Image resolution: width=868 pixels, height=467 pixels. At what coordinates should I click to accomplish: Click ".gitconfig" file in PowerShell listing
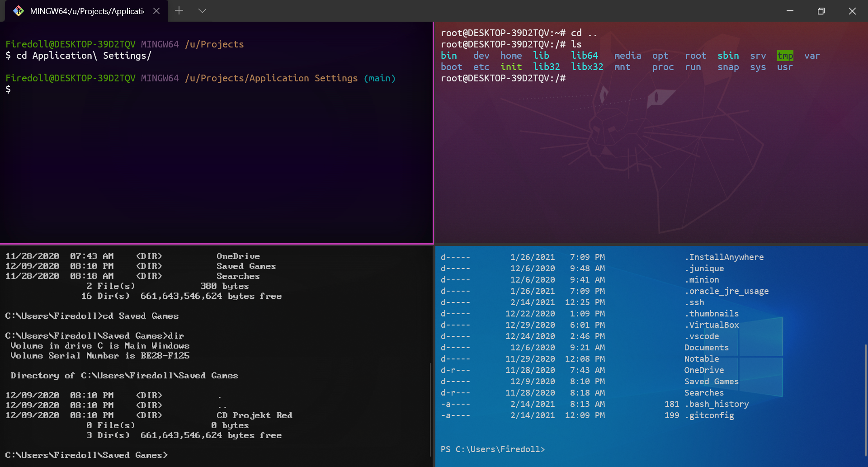click(709, 415)
